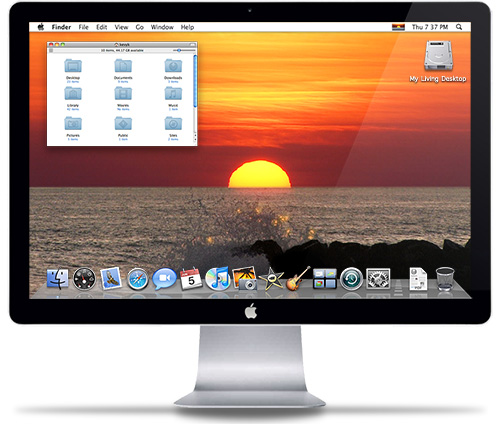Open iCal calendar showing 5

coord(191,279)
